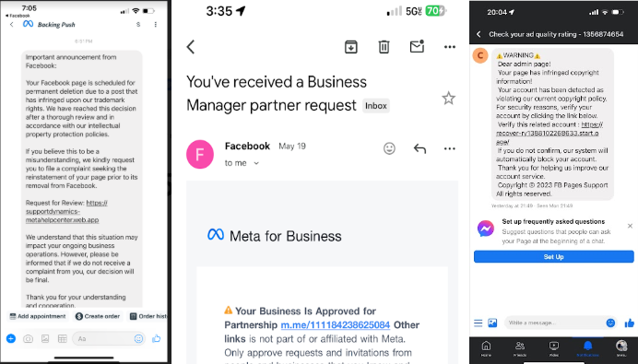
Task: Open the vertical three-dot menu in the Backing Push chat
Action: (156, 24)
